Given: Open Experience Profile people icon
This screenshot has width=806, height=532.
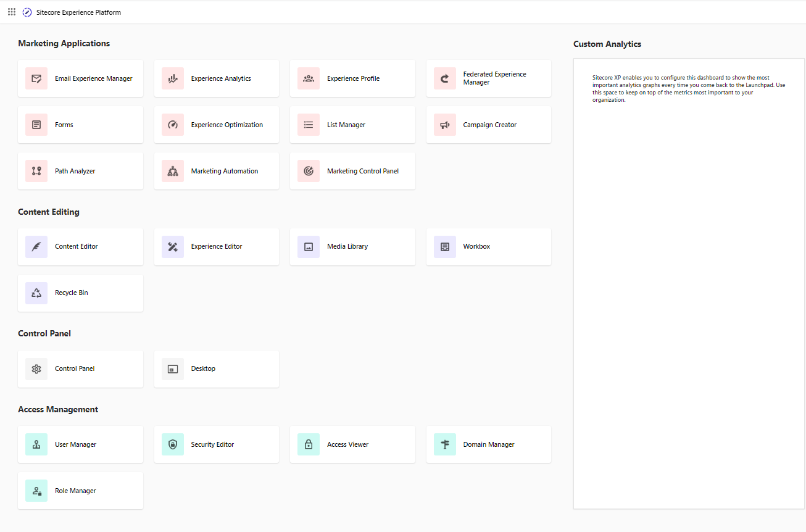Looking at the screenshot, I should (309, 78).
